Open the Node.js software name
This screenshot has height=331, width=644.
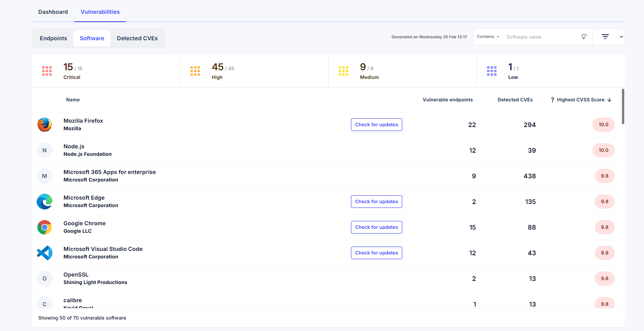click(x=74, y=146)
